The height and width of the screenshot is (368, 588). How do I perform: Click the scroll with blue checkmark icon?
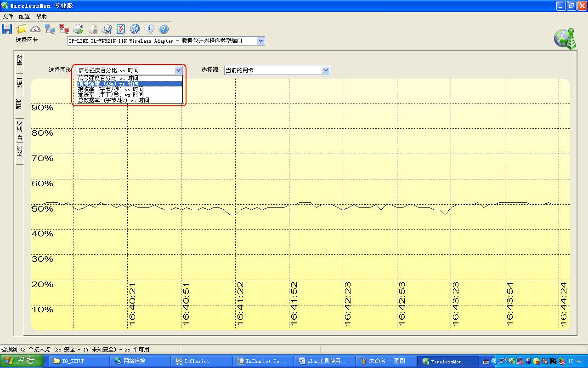tap(107, 29)
